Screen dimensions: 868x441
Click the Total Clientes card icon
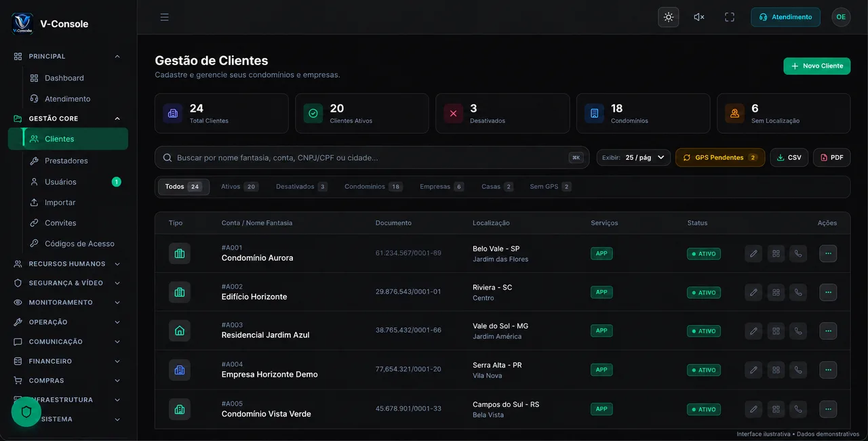click(173, 113)
